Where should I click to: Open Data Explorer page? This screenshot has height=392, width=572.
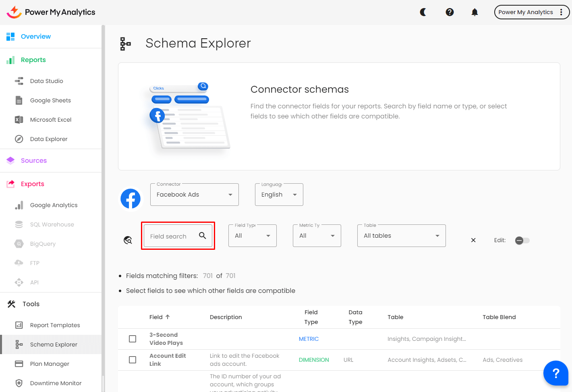click(x=49, y=139)
